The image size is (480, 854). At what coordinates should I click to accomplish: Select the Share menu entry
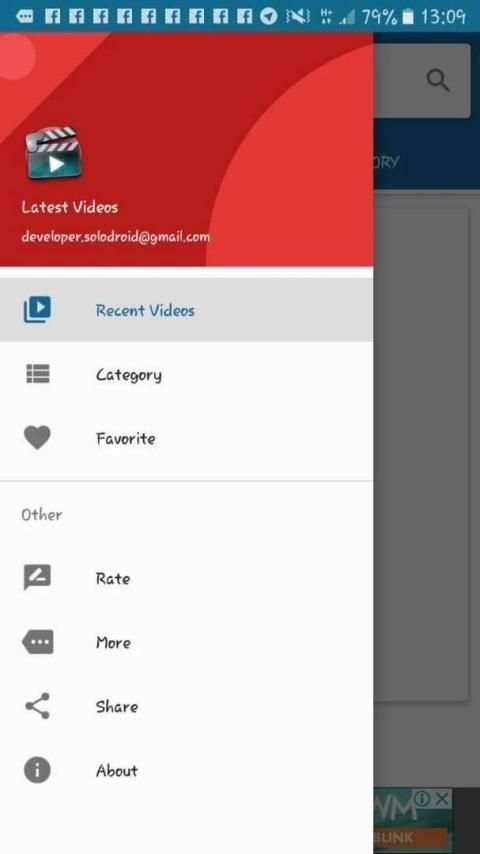tap(186, 706)
